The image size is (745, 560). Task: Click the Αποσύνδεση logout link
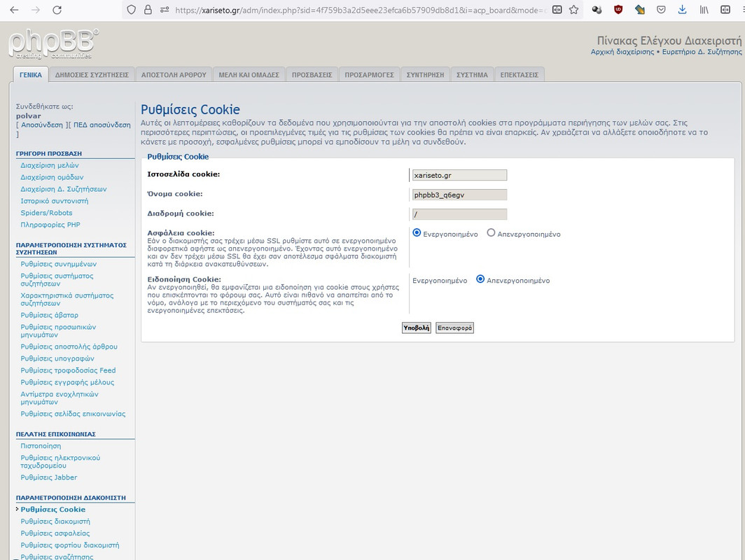point(42,125)
